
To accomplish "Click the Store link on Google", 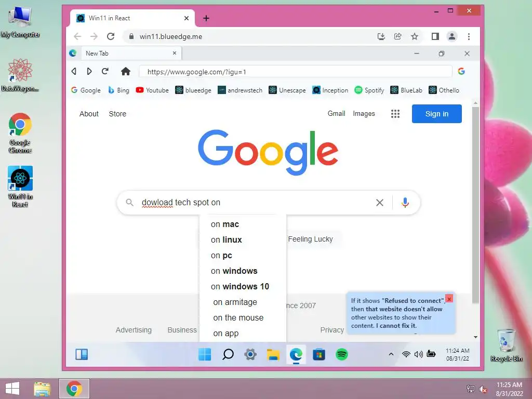I will [117, 114].
